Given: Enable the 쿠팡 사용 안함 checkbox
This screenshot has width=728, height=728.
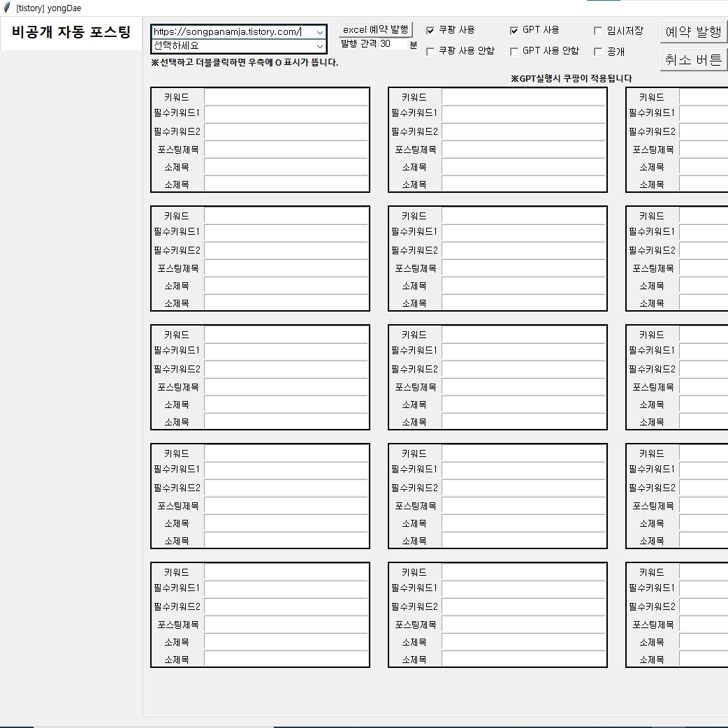Looking at the screenshot, I should pos(430,52).
